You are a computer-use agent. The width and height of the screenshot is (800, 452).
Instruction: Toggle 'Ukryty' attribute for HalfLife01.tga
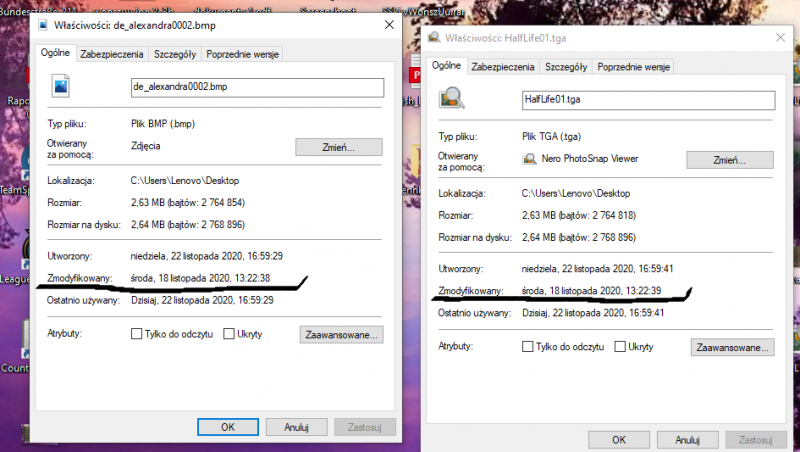click(621, 347)
